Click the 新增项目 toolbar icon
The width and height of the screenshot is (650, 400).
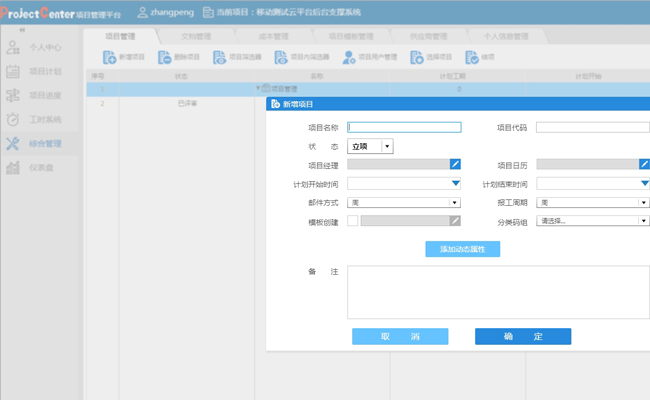click(109, 57)
